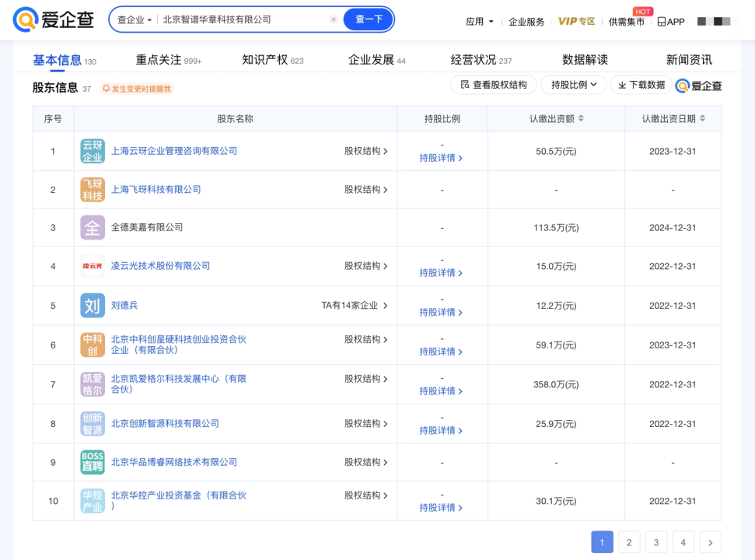Open 持股详情 for 北京华控产业投资基金

[x=441, y=508]
